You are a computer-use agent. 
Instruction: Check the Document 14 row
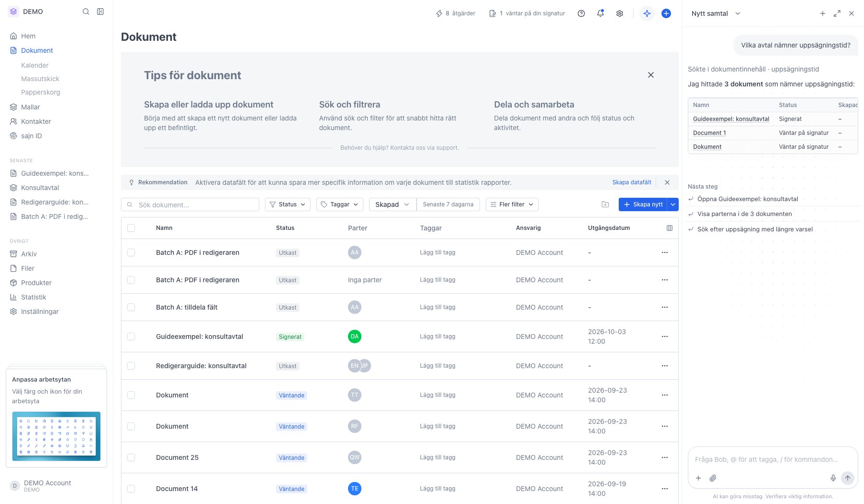click(131, 489)
